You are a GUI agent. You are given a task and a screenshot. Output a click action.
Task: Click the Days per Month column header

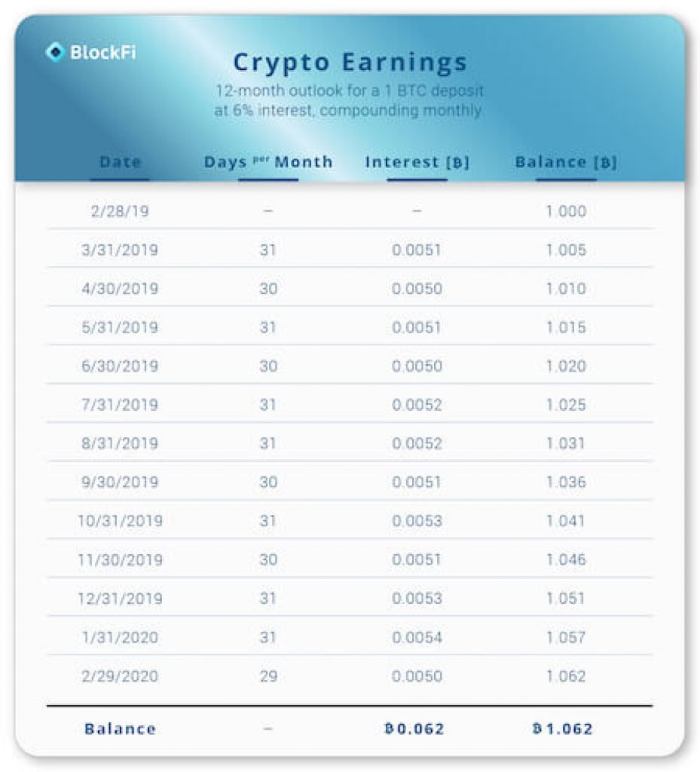[x=268, y=162]
